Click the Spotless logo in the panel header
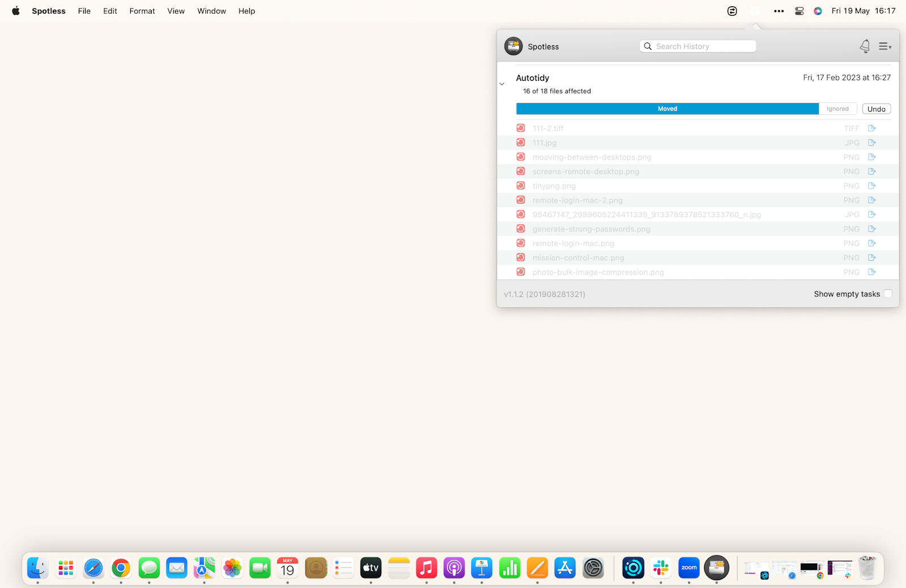Screen dimensions: 906x588 coord(514,46)
